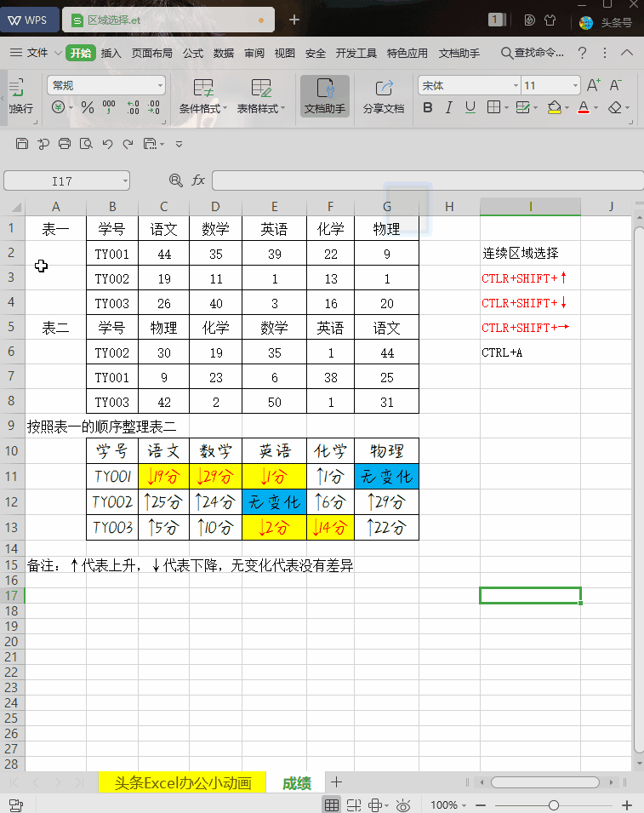Open a new document tab with plus
The height and width of the screenshot is (813, 644).
[x=294, y=20]
